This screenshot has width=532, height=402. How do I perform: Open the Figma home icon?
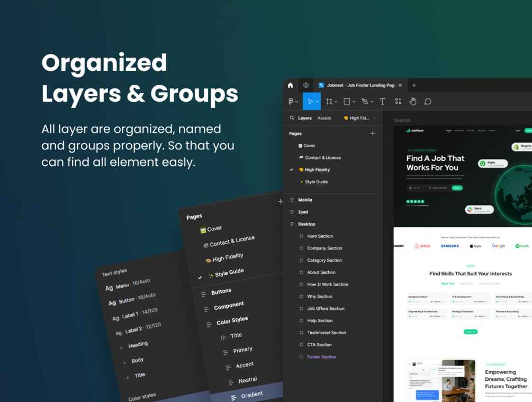tap(291, 85)
